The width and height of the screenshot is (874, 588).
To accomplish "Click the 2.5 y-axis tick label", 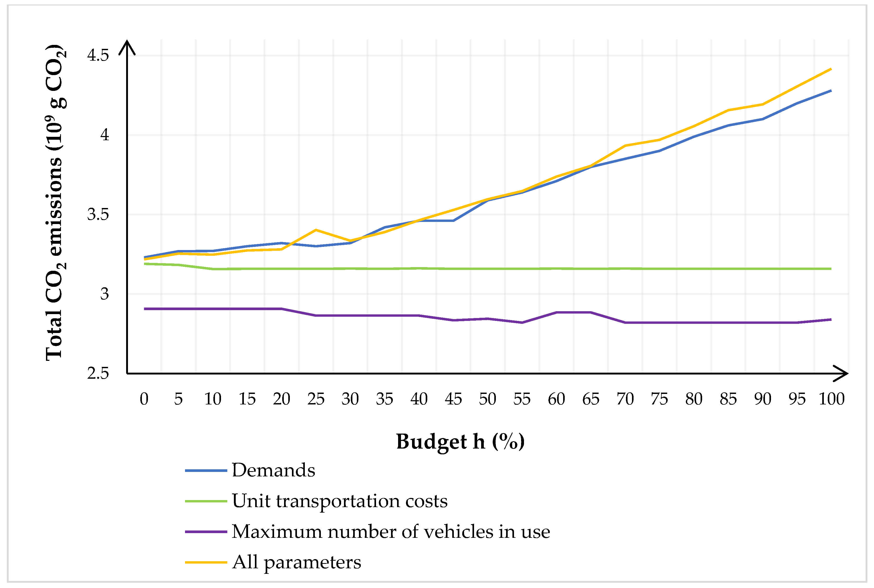I will [97, 373].
